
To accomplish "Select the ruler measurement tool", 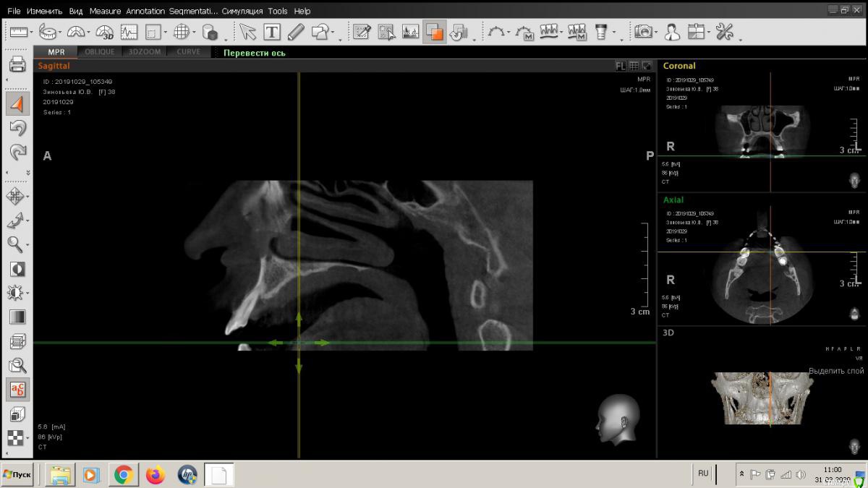I will (18, 32).
